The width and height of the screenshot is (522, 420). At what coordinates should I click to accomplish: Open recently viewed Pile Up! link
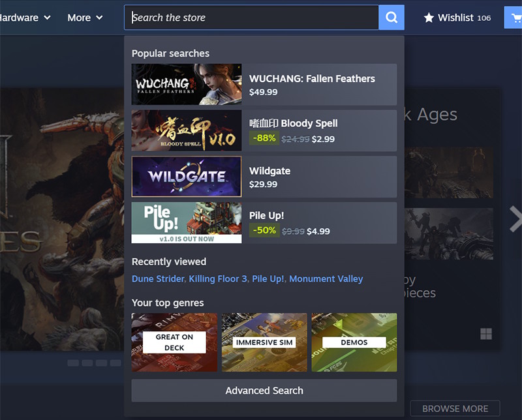tap(268, 279)
